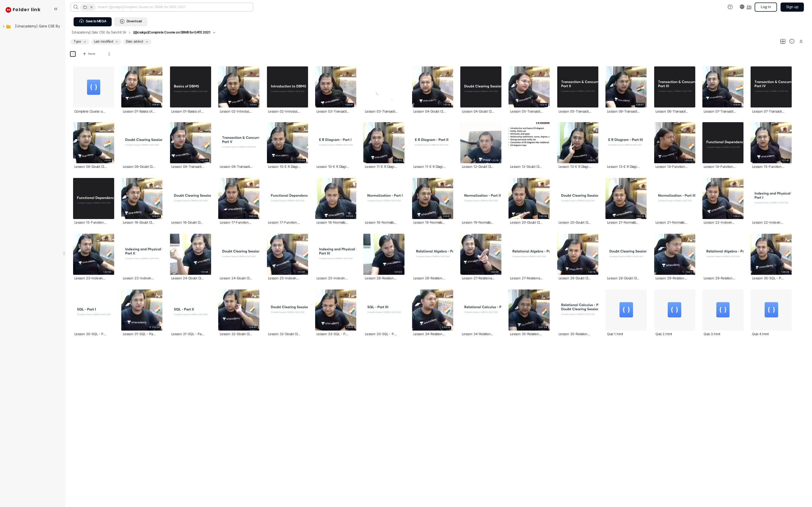Go to Unacademy Gate CSE breadcrumb
The width and height of the screenshot is (812, 507).
[99, 32]
